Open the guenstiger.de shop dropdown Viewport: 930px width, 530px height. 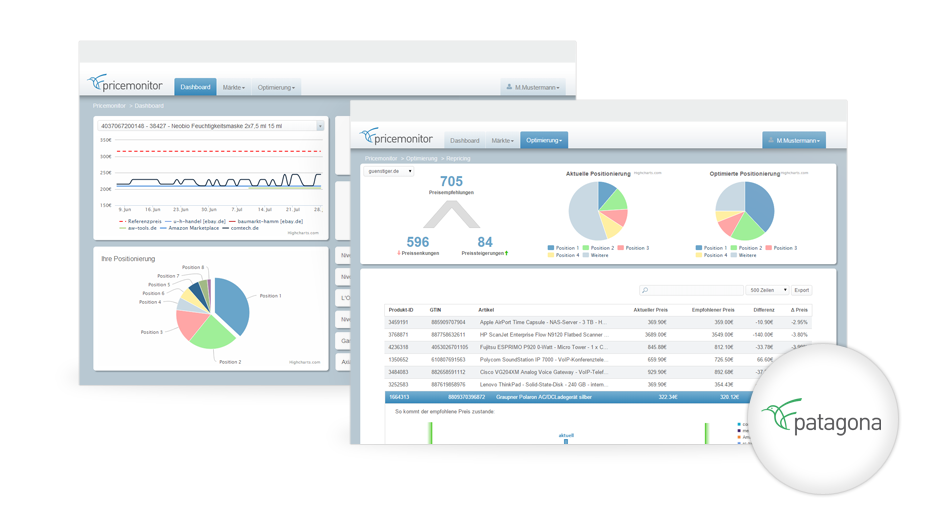[x=388, y=171]
